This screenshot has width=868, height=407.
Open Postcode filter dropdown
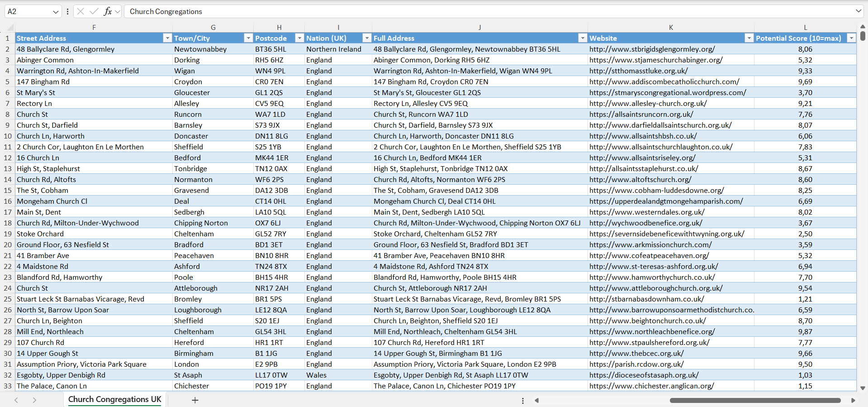[x=299, y=38]
